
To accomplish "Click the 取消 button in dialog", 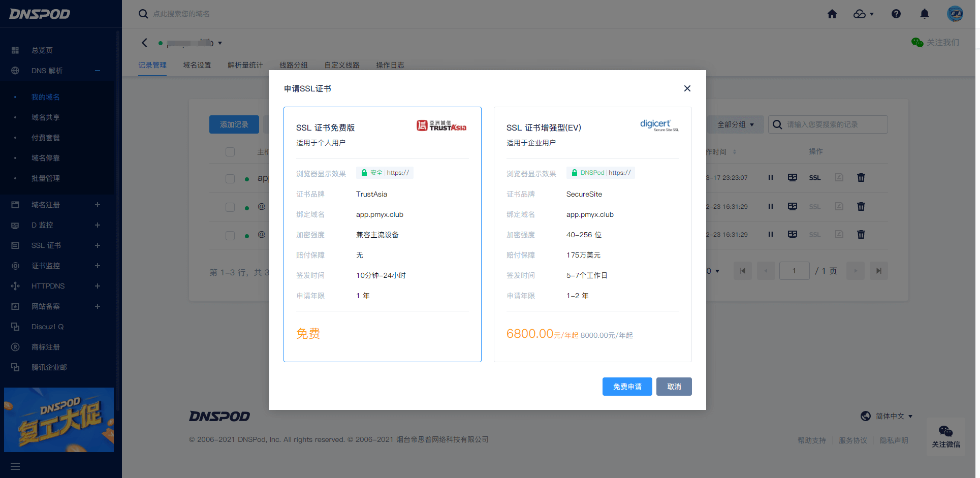I will pos(674,387).
